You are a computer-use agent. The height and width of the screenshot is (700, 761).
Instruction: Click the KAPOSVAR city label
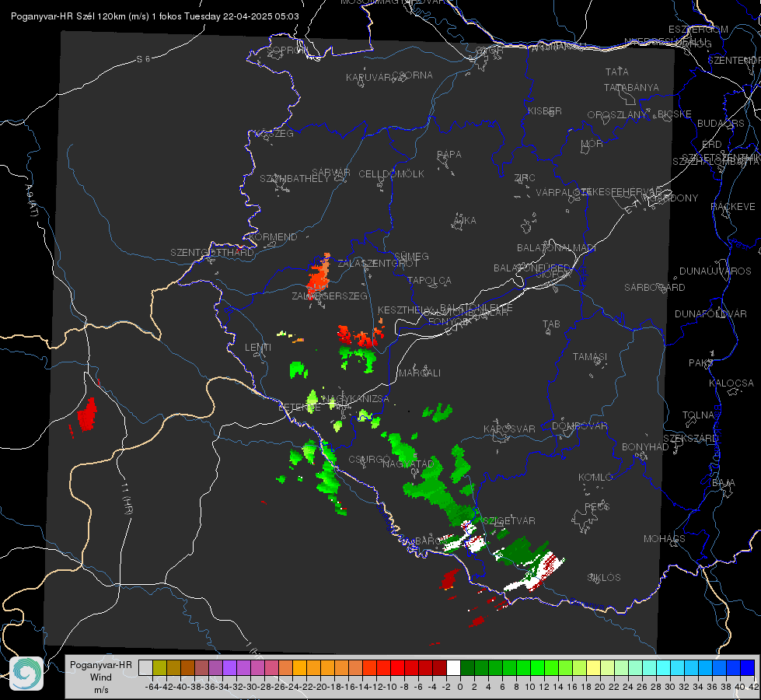(x=509, y=429)
